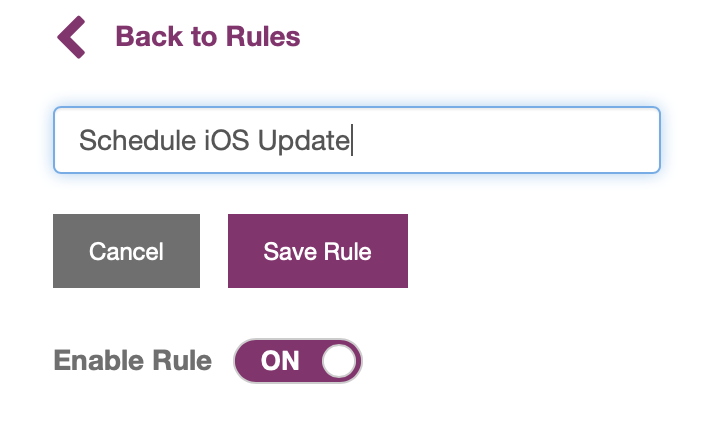Click the Rules word in back link
Image resolution: width=702 pixels, height=446 pixels.
263,36
